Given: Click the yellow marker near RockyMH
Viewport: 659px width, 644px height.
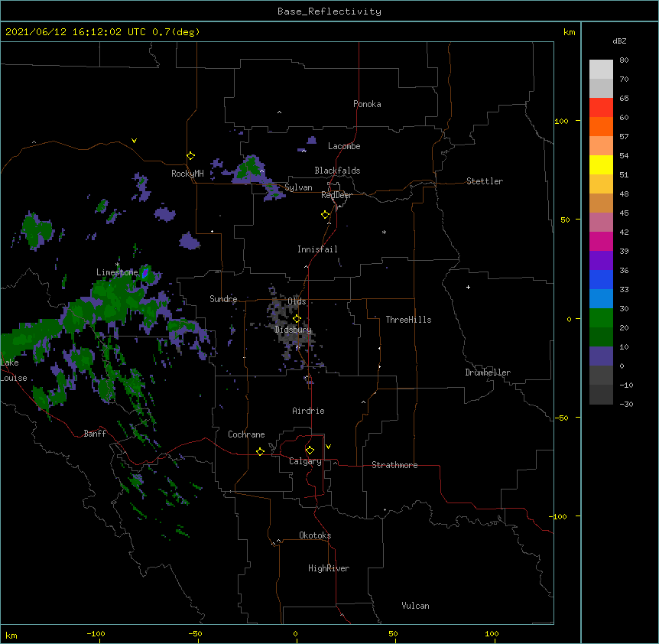Looking at the screenshot, I should (x=190, y=156).
